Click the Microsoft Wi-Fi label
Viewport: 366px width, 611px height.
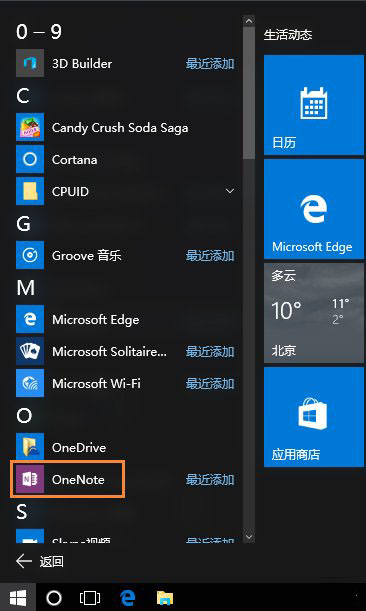coord(96,383)
